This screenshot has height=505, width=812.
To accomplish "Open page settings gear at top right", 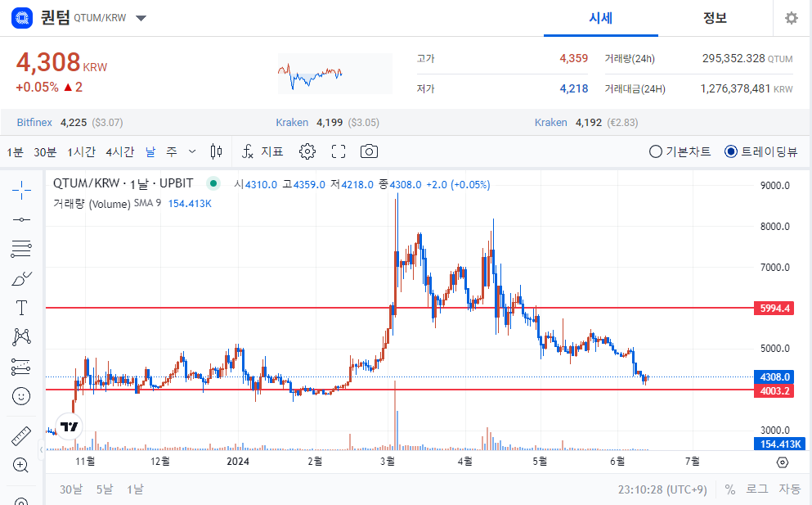I will (x=792, y=18).
